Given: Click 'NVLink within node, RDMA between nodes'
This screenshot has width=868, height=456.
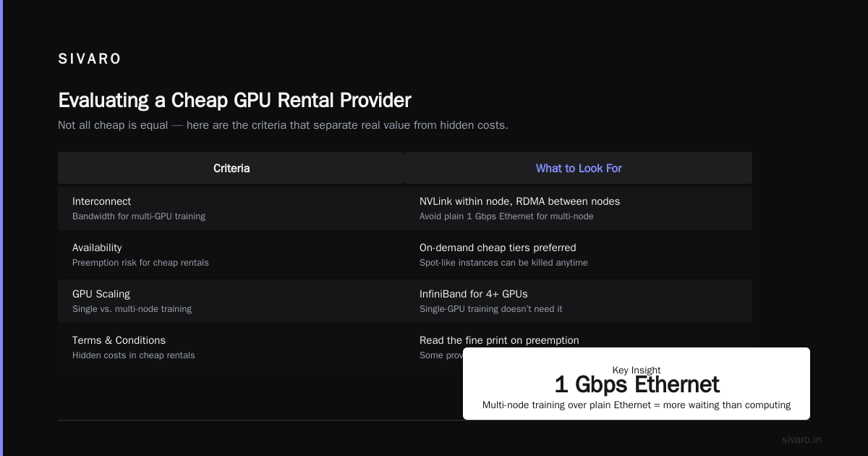Looking at the screenshot, I should (519, 201).
